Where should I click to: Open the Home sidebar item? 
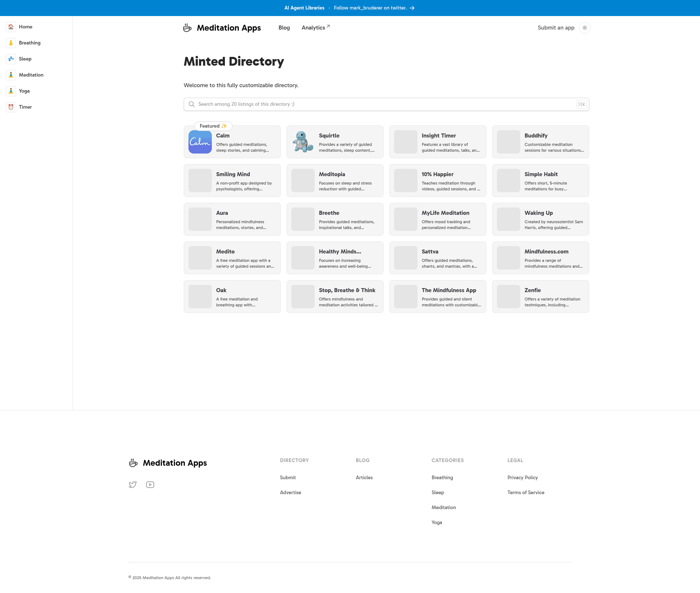tap(36, 27)
